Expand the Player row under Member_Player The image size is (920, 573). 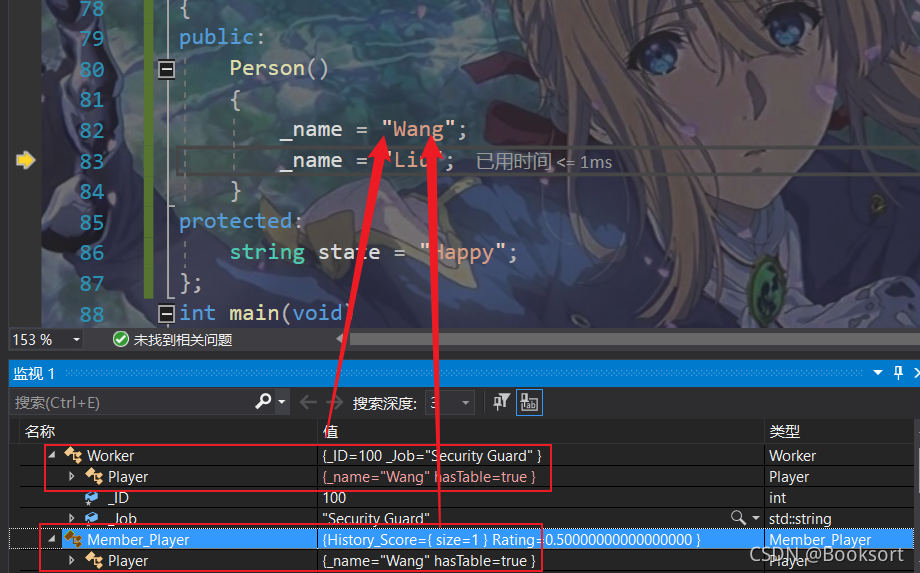pos(72,561)
